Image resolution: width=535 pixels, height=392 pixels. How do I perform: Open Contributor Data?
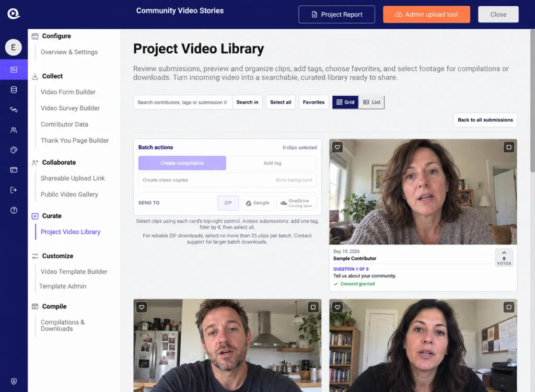pos(64,124)
